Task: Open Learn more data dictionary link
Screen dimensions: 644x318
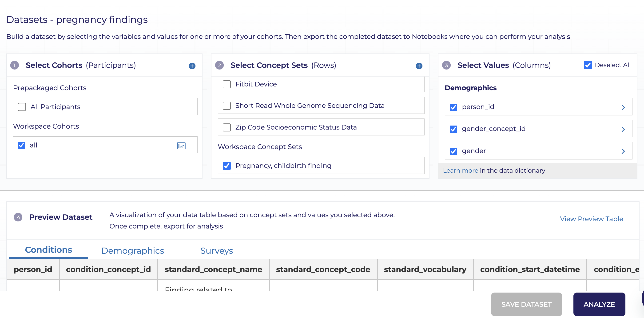Action: point(460,171)
